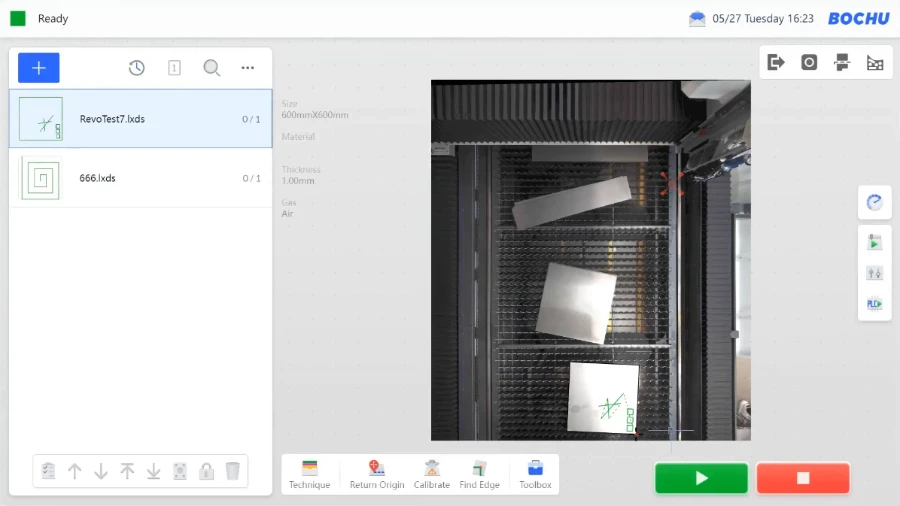
Task: Click the plate layout icon beside lock
Action: (180, 471)
